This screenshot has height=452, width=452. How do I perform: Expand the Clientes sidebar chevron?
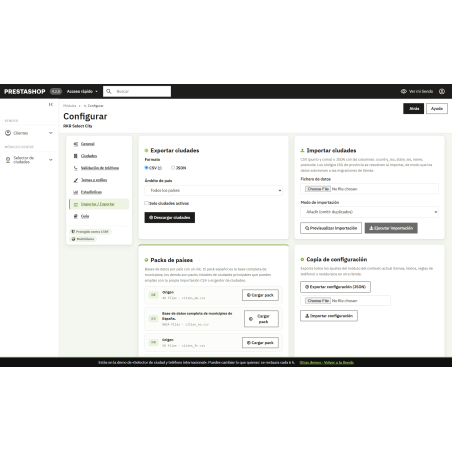coord(51,133)
